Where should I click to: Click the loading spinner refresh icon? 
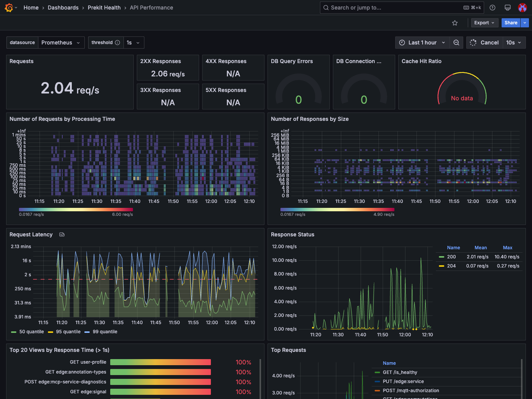tap(473, 43)
